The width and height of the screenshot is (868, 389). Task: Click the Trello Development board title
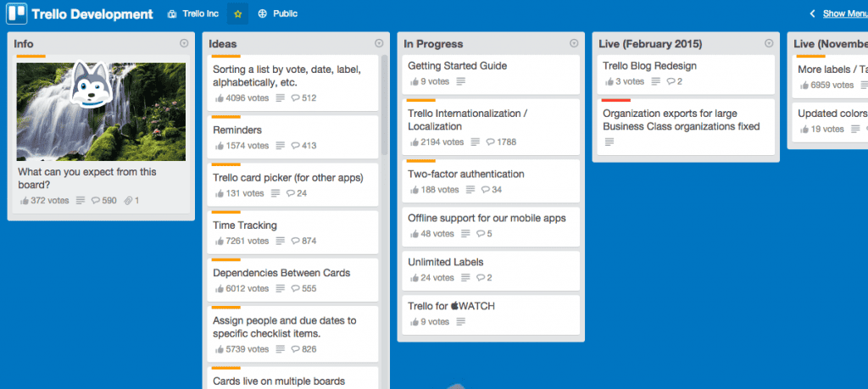[92, 14]
